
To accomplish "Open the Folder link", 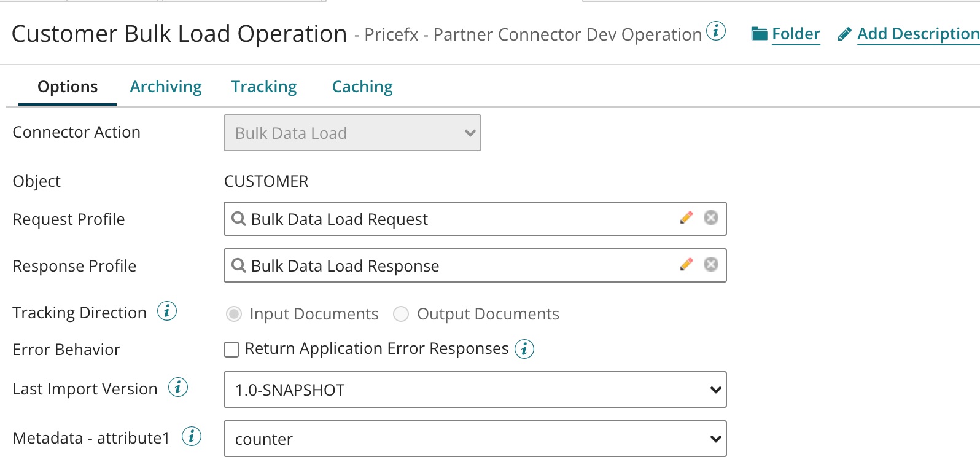I will coord(796,34).
